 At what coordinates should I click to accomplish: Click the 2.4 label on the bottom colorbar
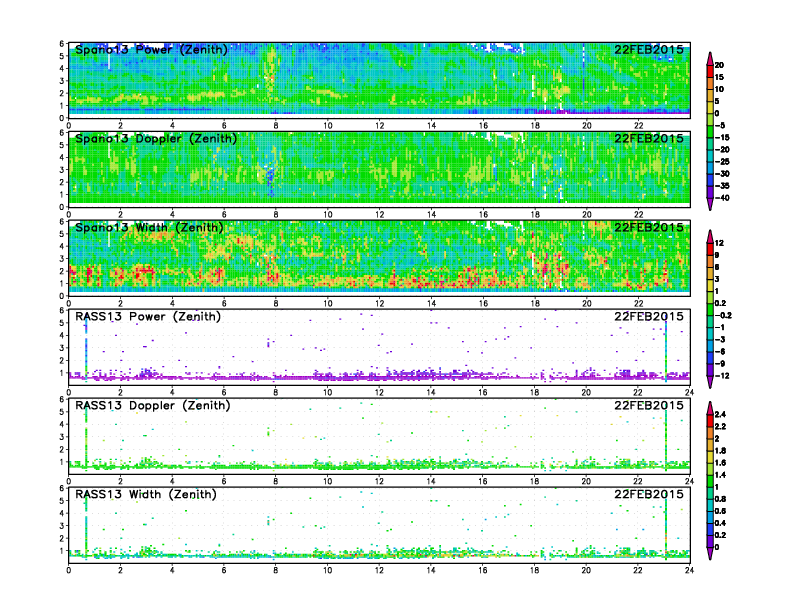tap(721, 415)
